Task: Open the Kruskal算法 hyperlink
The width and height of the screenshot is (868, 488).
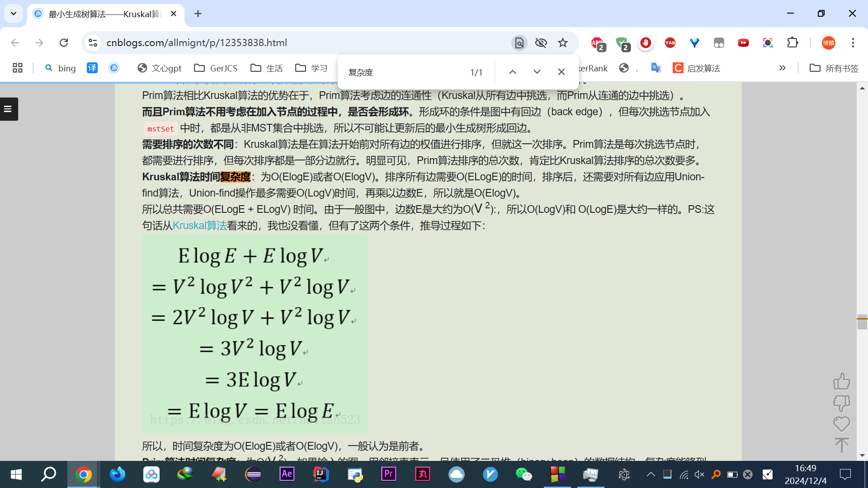Action: (199, 225)
